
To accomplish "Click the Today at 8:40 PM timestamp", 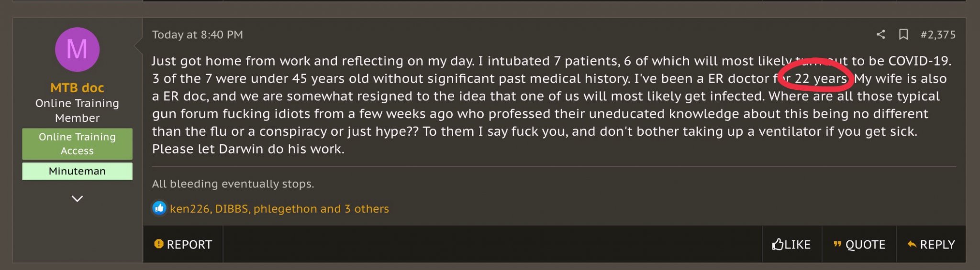I will pos(197,35).
